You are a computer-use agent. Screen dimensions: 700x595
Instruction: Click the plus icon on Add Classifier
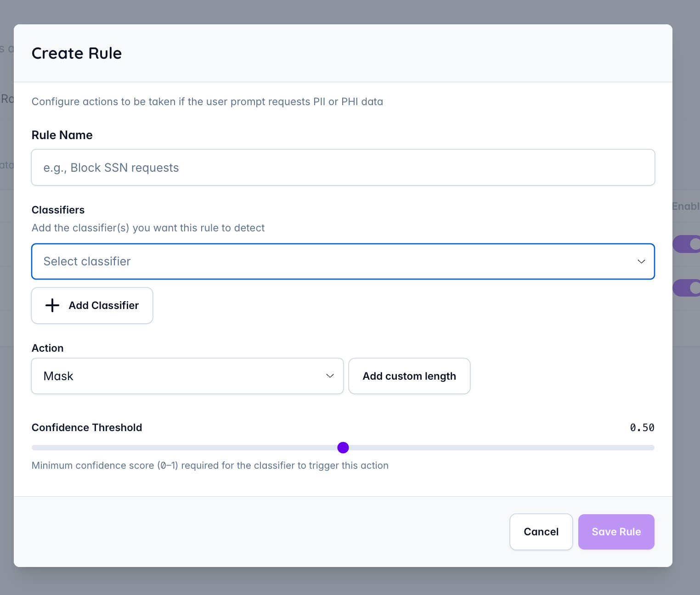click(52, 305)
